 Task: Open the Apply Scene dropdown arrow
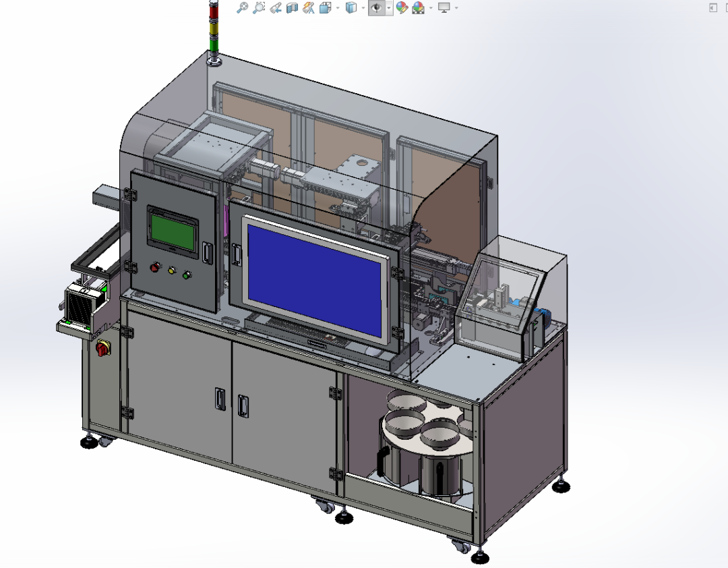[431, 8]
